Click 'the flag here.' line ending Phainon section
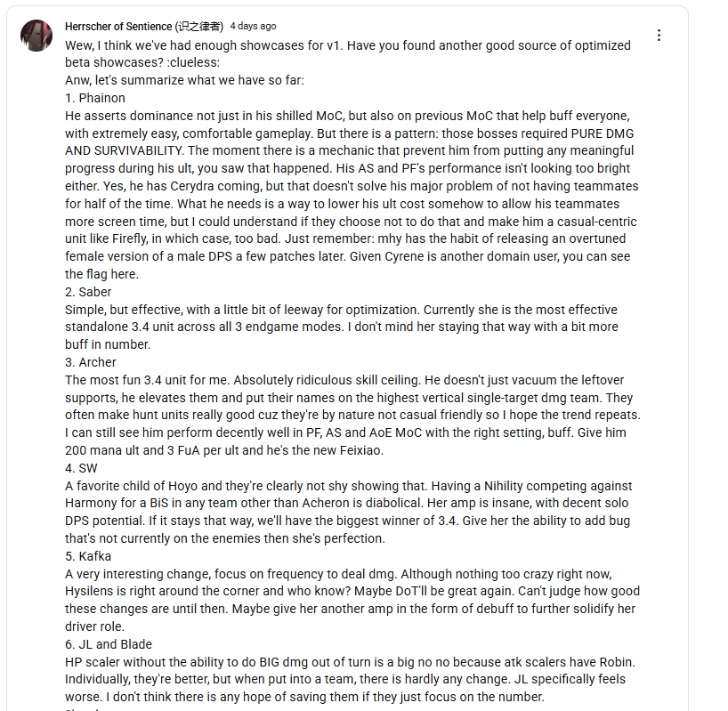The image size is (728, 711). point(101,274)
